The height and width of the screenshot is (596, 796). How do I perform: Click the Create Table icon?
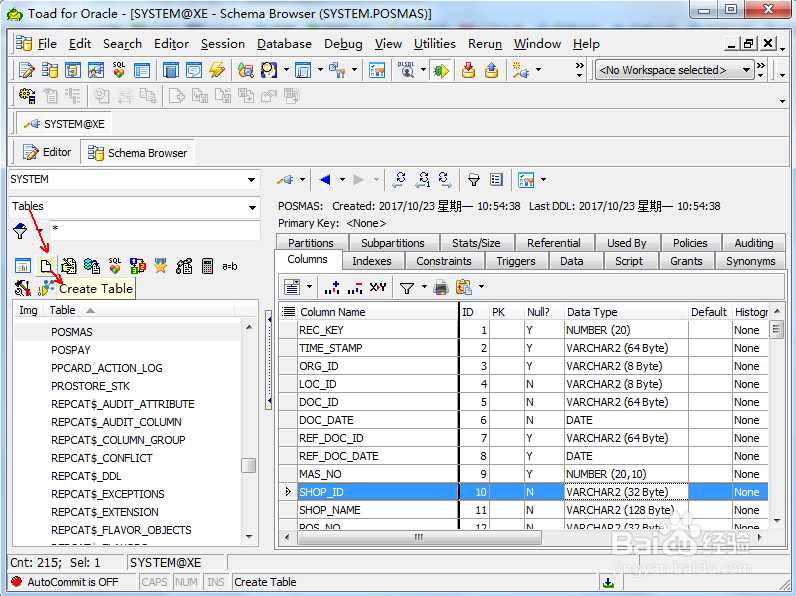pyautogui.click(x=46, y=266)
